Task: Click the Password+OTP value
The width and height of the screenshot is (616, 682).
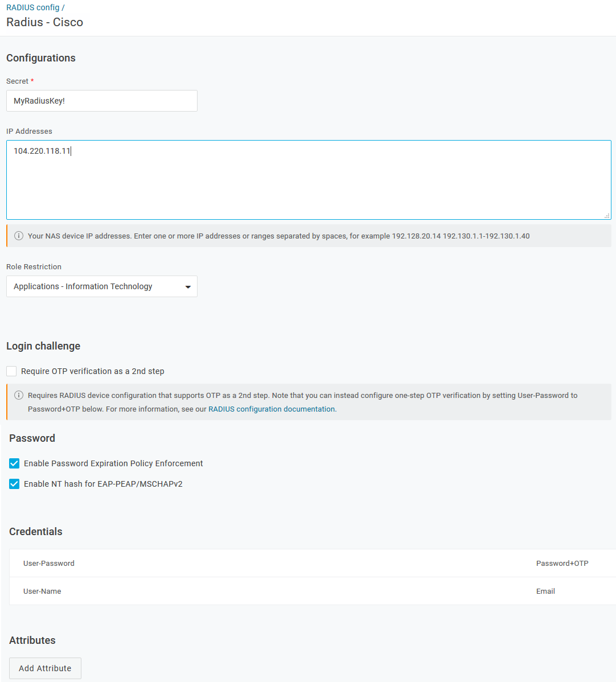Action: pyautogui.click(x=562, y=563)
